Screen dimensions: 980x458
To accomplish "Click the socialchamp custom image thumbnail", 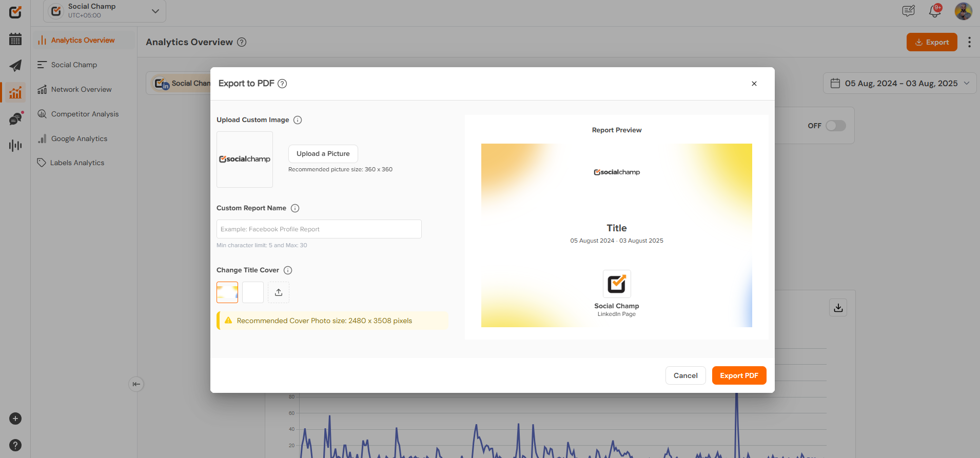I will (x=245, y=160).
